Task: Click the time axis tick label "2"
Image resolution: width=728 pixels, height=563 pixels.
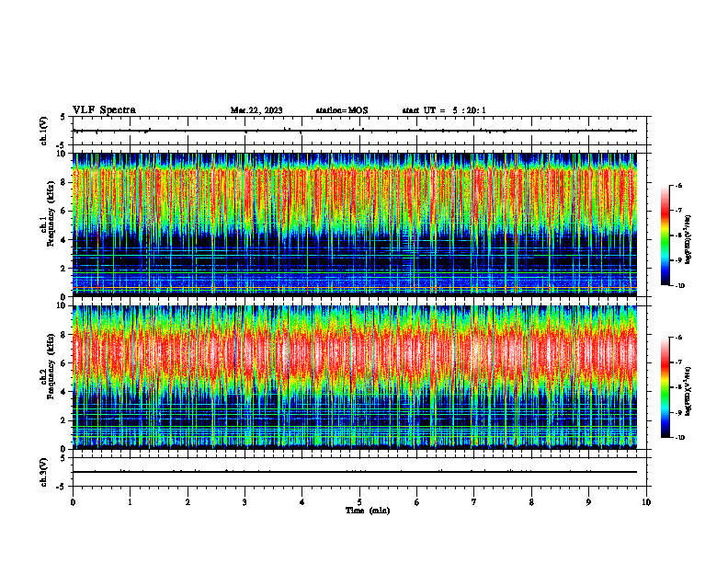Action: point(188,502)
